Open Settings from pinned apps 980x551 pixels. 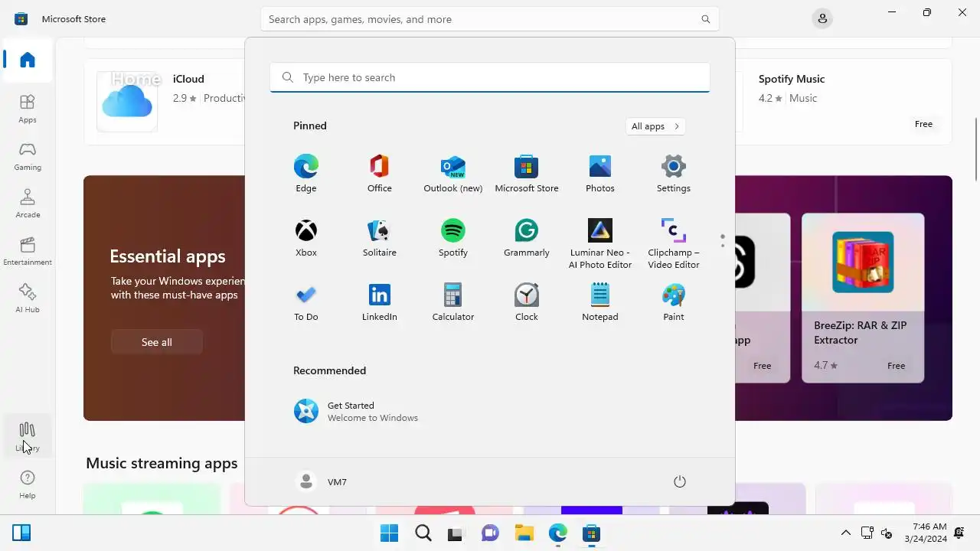pos(673,174)
